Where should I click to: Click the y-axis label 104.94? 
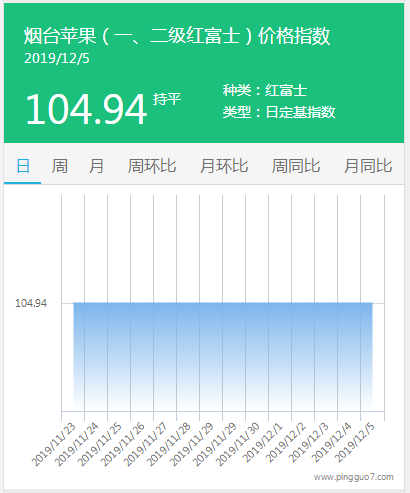[x=31, y=303]
